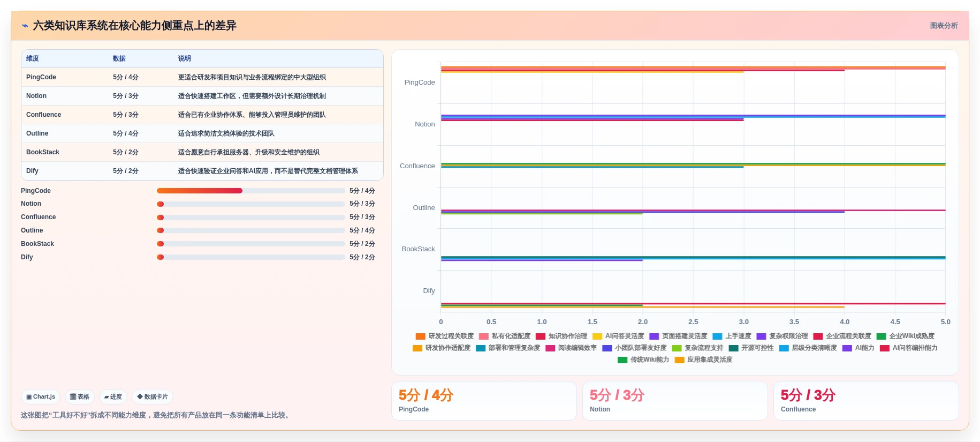
Task: Click the PingCode y-axis label in chart
Action: coord(420,83)
